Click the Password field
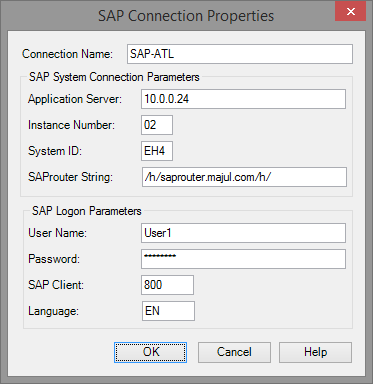Screen dimensions: 373x384 243,259
